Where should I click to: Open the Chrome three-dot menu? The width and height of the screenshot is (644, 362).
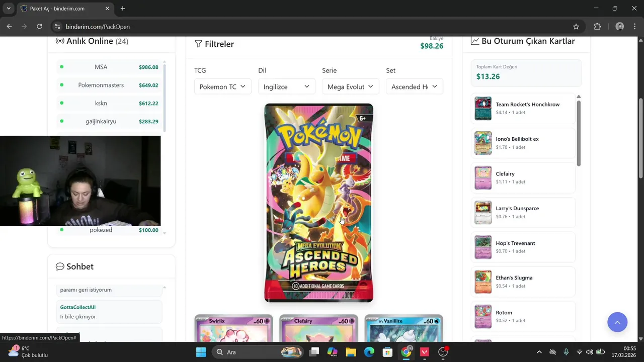coord(634,27)
